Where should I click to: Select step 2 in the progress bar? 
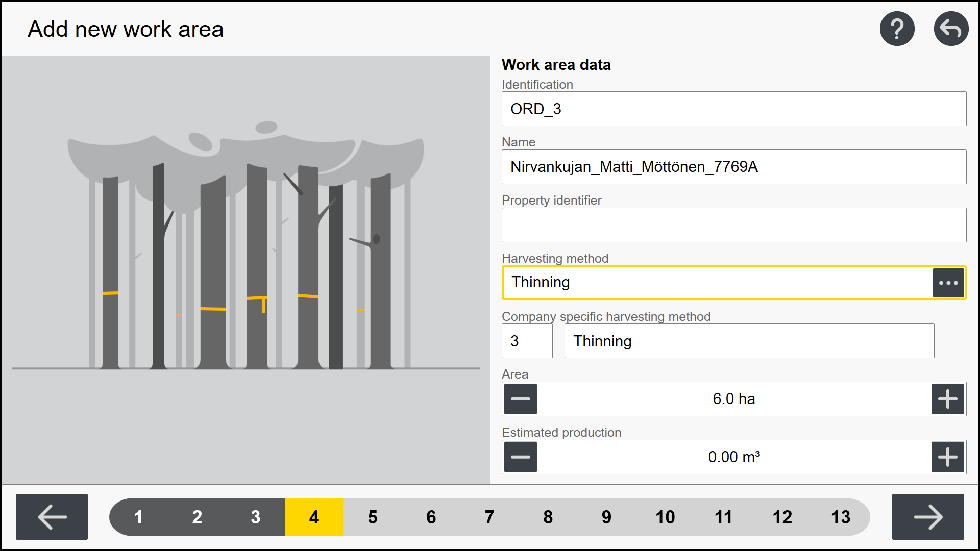point(197,517)
